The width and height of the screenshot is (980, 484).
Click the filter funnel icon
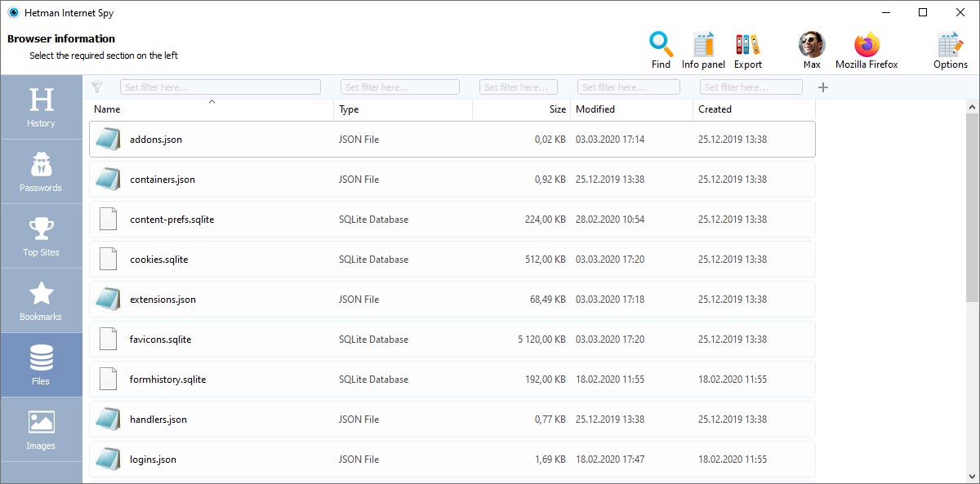pyautogui.click(x=97, y=87)
